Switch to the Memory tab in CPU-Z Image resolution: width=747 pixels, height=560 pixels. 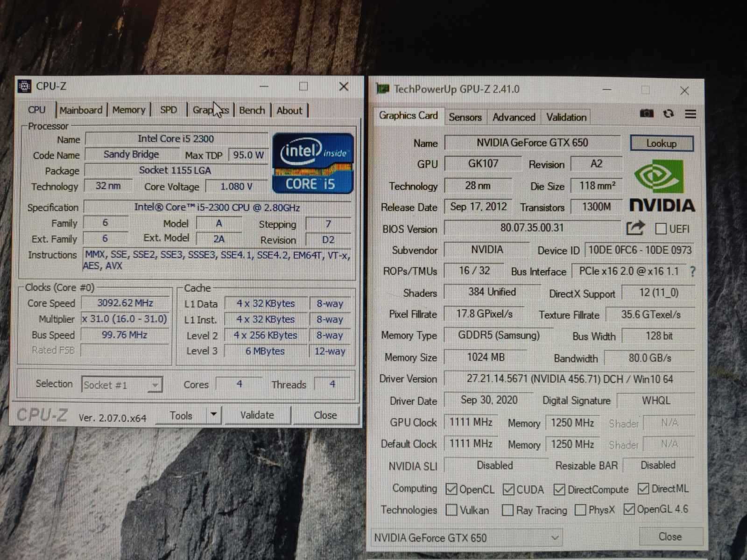[x=129, y=110]
